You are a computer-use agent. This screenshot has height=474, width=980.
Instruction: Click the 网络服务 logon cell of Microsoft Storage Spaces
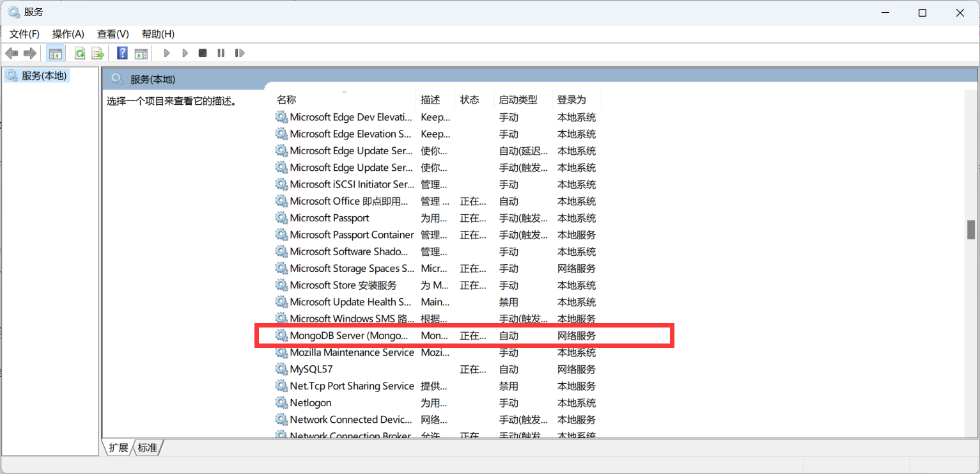point(577,268)
